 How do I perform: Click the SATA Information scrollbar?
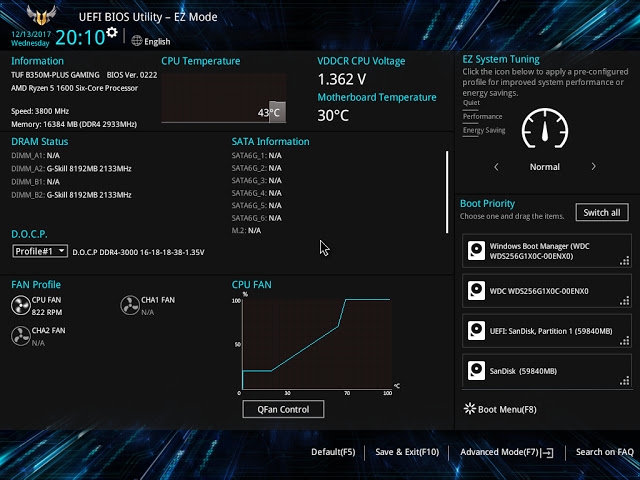pos(447,192)
